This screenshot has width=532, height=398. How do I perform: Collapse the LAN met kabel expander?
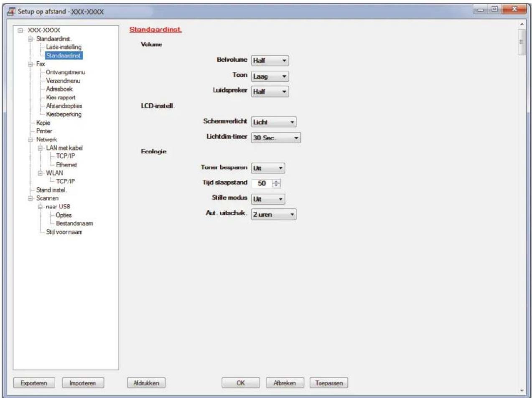click(41, 148)
